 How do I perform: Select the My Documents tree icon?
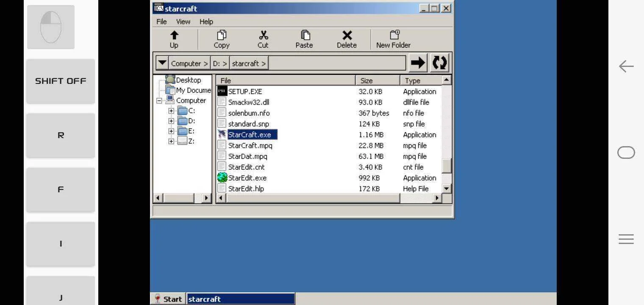click(170, 90)
